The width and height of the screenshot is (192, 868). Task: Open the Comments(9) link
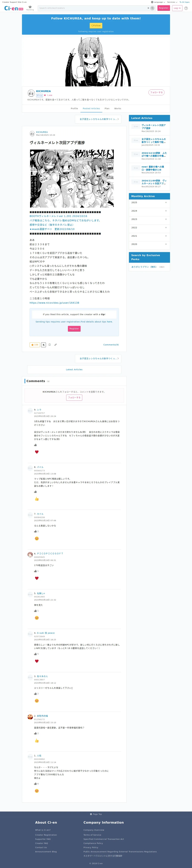pyautogui.click(x=111, y=345)
